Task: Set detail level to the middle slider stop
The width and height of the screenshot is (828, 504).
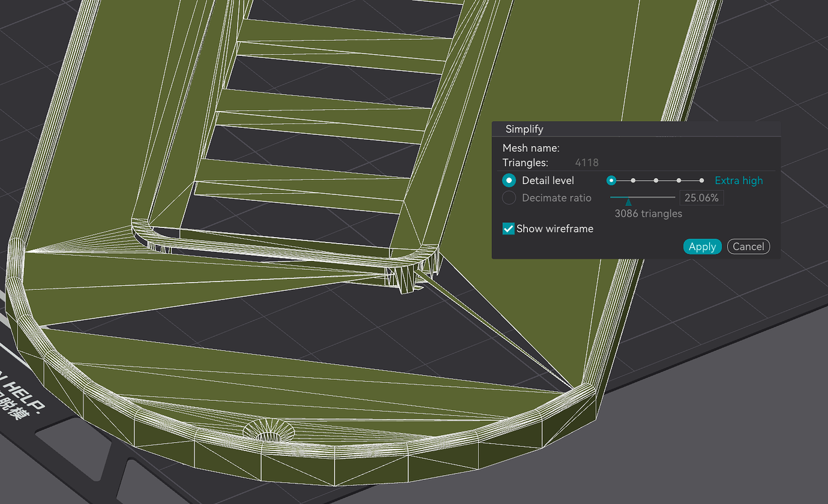Action: click(656, 180)
